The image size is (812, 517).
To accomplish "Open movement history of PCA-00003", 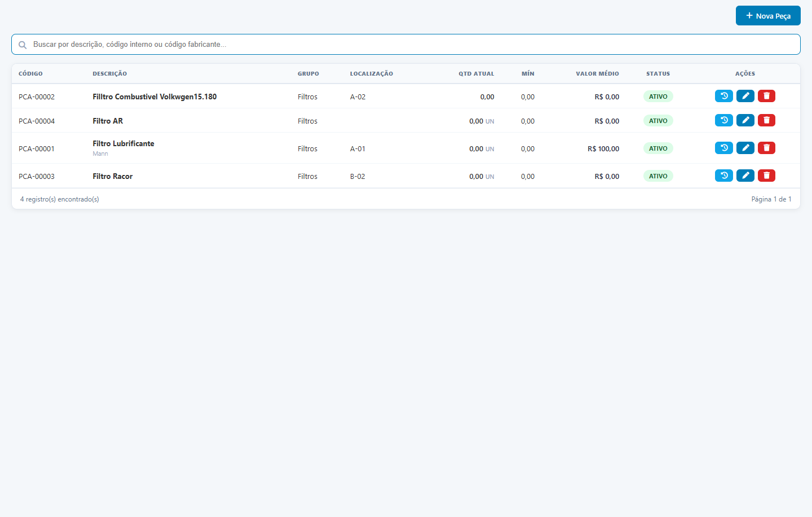I will tap(724, 176).
